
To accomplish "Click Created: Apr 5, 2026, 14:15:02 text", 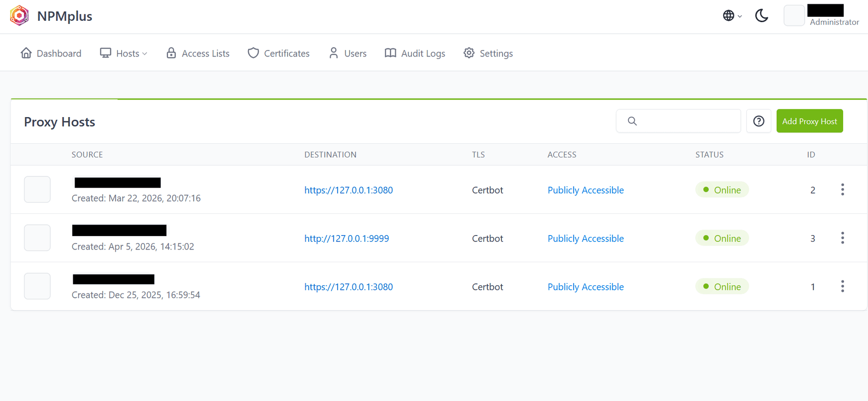I will click(x=133, y=246).
